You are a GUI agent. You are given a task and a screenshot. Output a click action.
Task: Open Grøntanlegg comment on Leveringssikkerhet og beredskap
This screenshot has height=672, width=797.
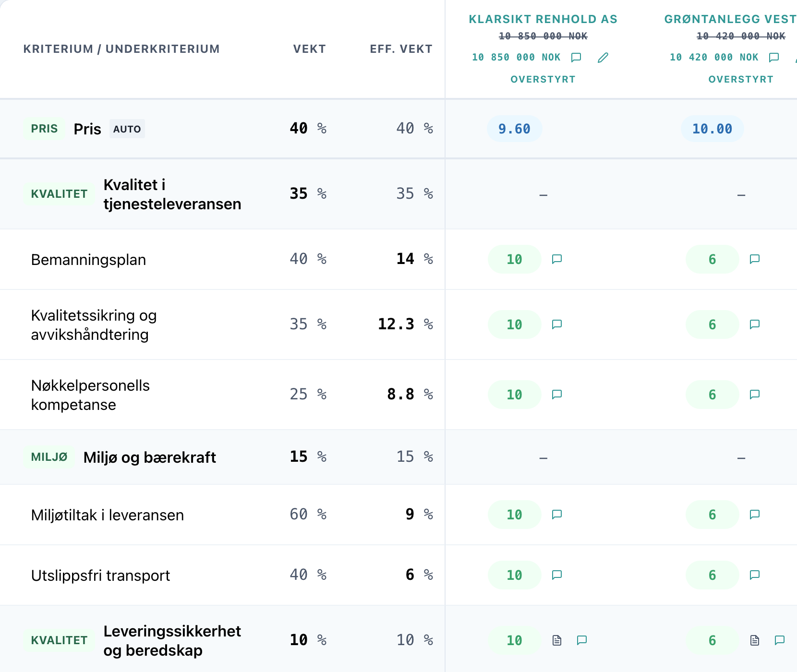(x=780, y=640)
